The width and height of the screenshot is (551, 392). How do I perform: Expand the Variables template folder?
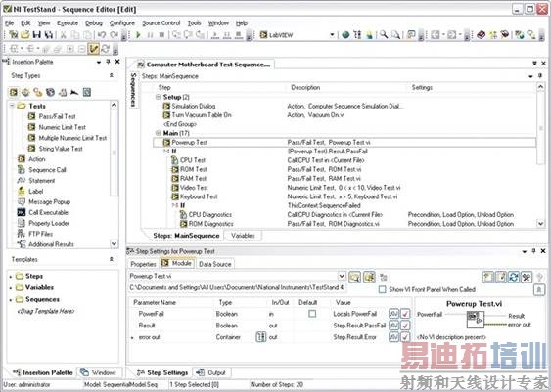click(x=11, y=288)
